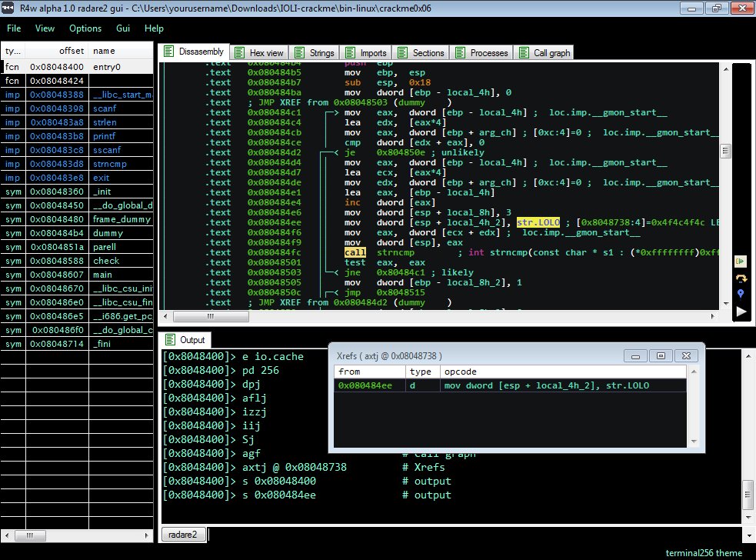Select the dummy symbol row

[x=77, y=233]
